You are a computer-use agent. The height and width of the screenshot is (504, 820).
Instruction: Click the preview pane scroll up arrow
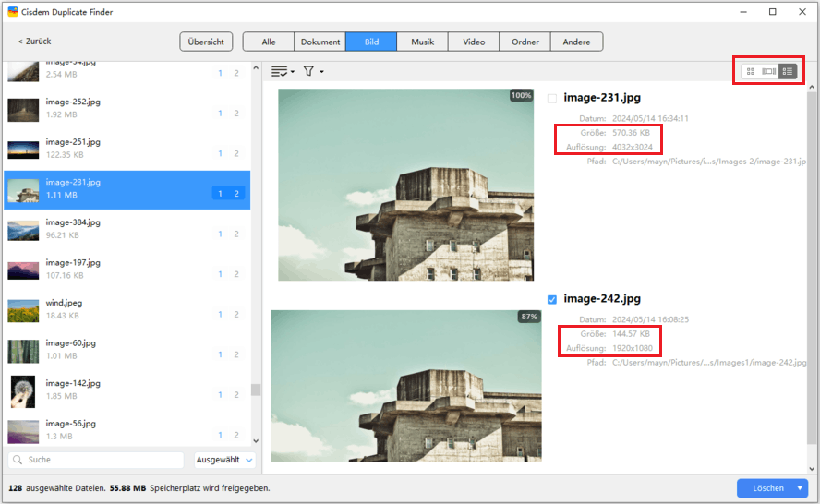(x=812, y=87)
